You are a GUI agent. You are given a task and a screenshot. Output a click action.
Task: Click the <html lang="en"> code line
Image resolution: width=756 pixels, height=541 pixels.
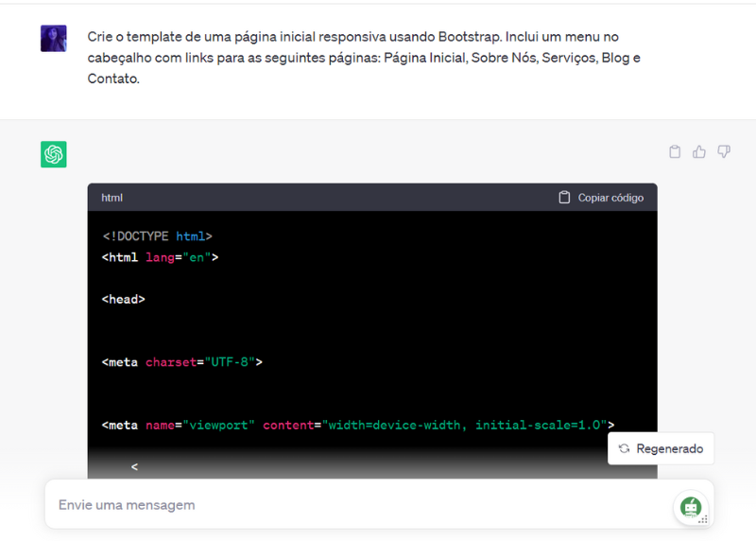point(160,257)
